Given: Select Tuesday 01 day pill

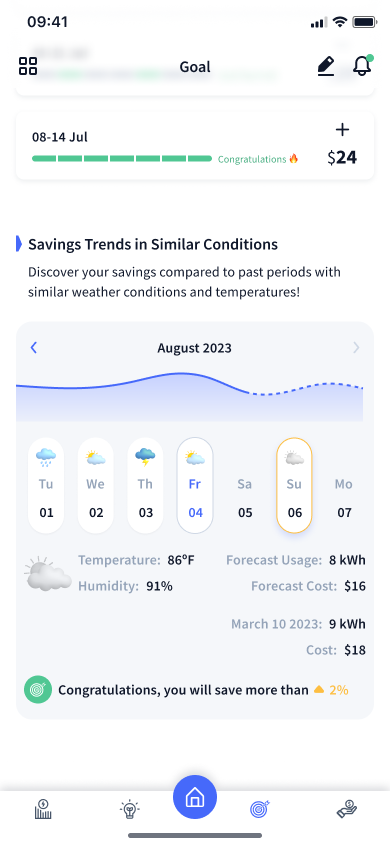Looking at the screenshot, I should tap(46, 486).
